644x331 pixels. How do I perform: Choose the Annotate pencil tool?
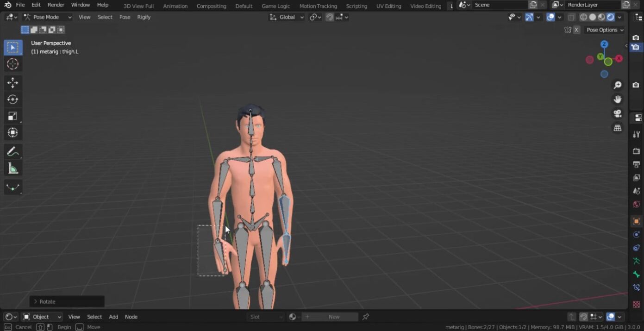[x=13, y=152]
